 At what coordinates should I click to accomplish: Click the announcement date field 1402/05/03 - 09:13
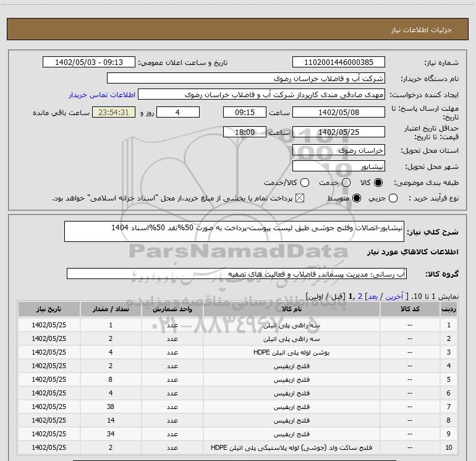coord(89,62)
